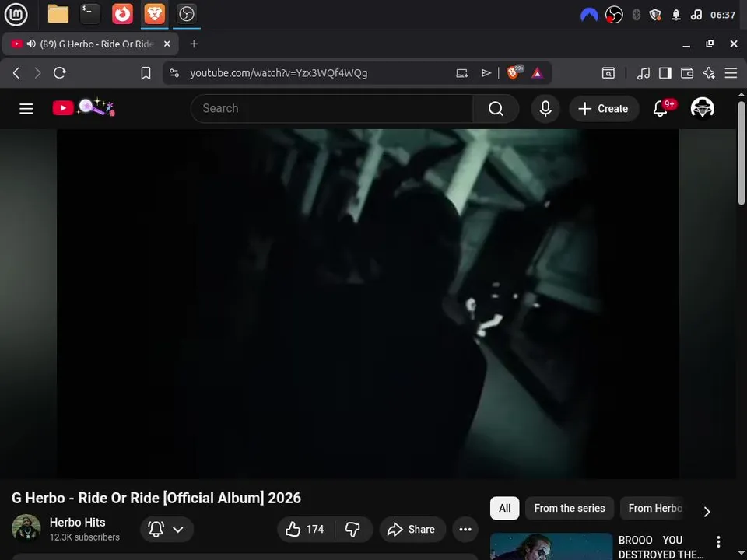Viewport: 747px width, 560px height.
Task: Click the magnifier search button
Action: (496, 109)
